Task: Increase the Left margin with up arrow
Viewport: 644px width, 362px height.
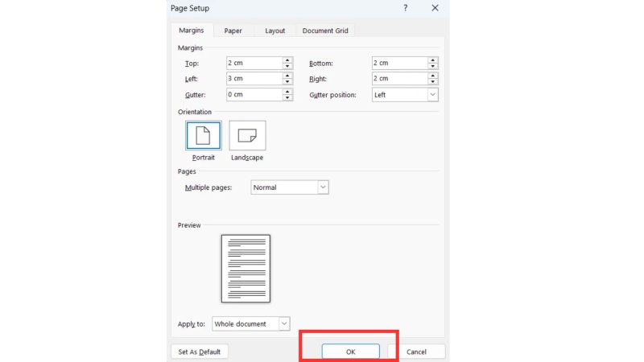Action: click(x=287, y=76)
